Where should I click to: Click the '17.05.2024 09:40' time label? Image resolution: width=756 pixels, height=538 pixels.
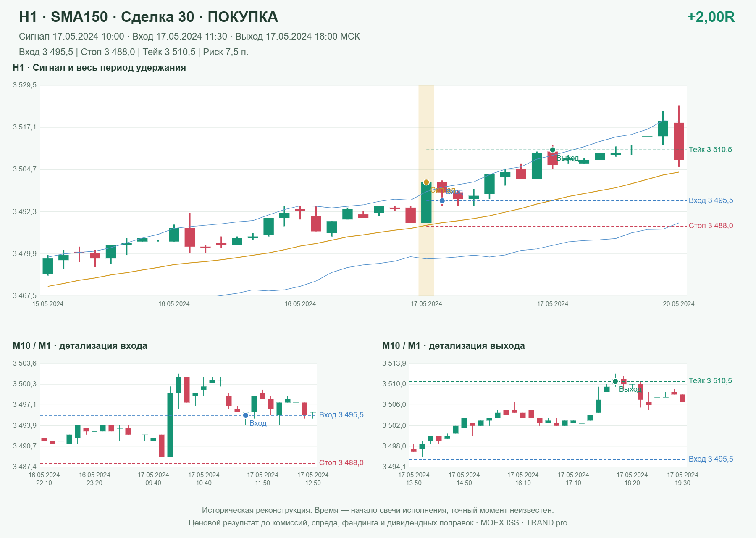click(x=153, y=479)
